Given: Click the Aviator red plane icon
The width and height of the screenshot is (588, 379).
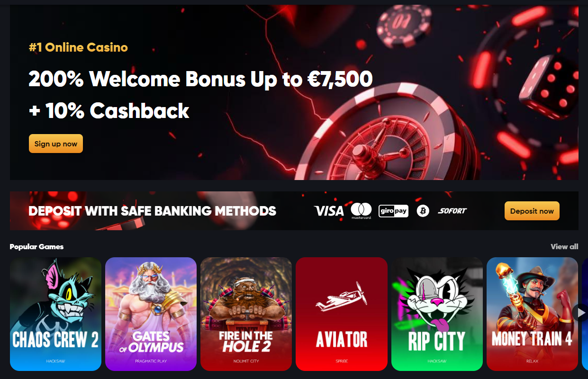Looking at the screenshot, I should 341,297.
